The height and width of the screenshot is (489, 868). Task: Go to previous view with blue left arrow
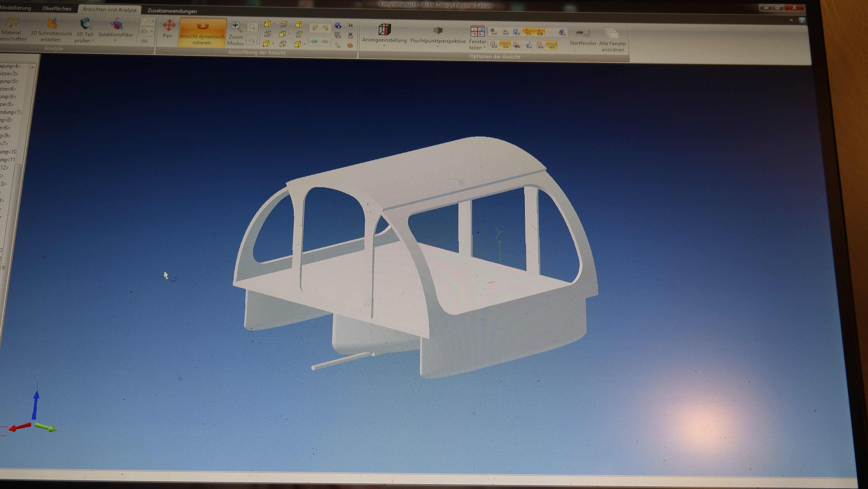(x=314, y=41)
